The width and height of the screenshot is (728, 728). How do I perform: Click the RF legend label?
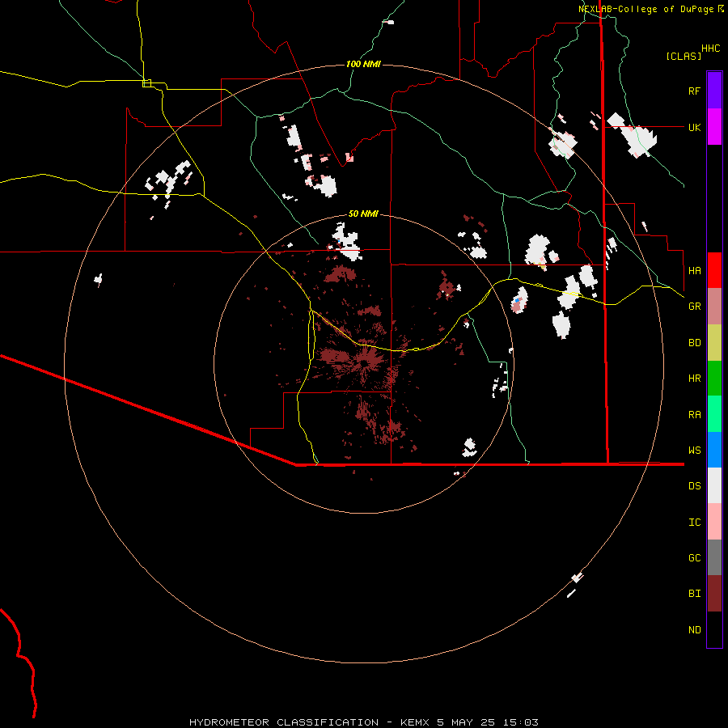tap(694, 91)
